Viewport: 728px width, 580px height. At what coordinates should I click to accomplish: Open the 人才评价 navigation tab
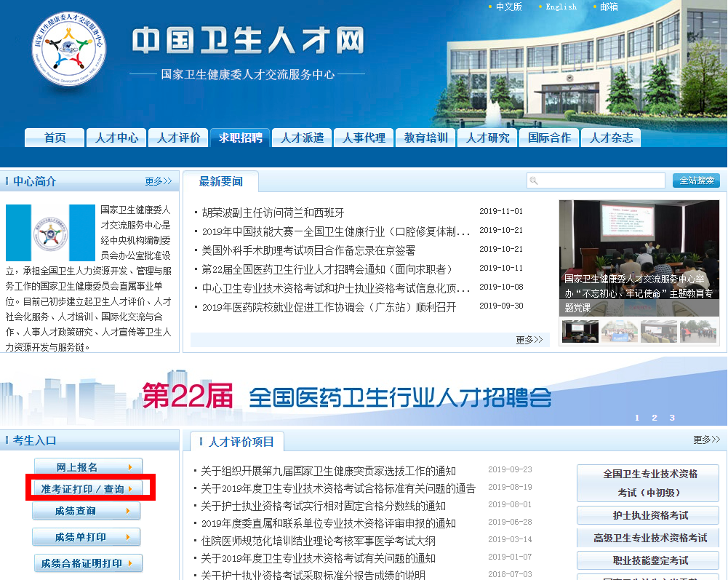coord(178,138)
